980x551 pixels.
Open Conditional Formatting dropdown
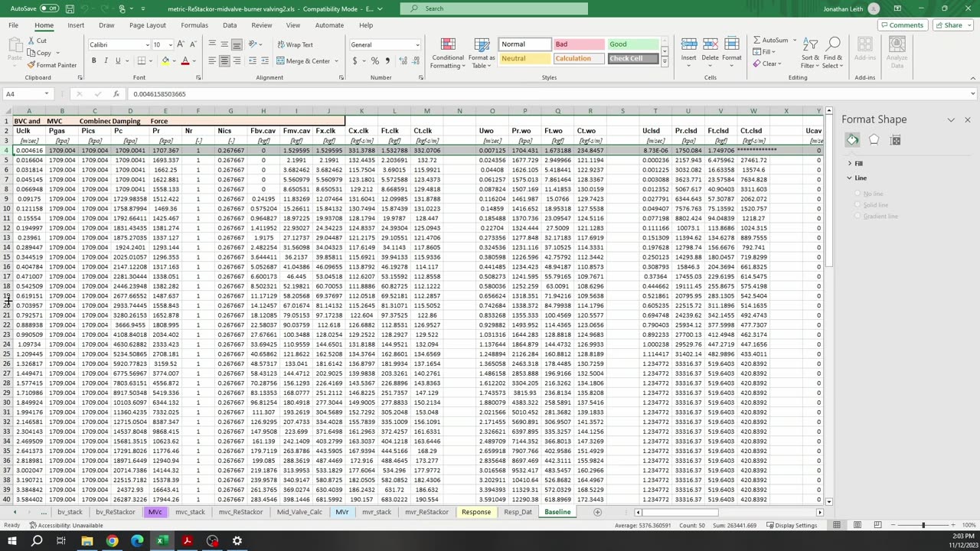(447, 54)
